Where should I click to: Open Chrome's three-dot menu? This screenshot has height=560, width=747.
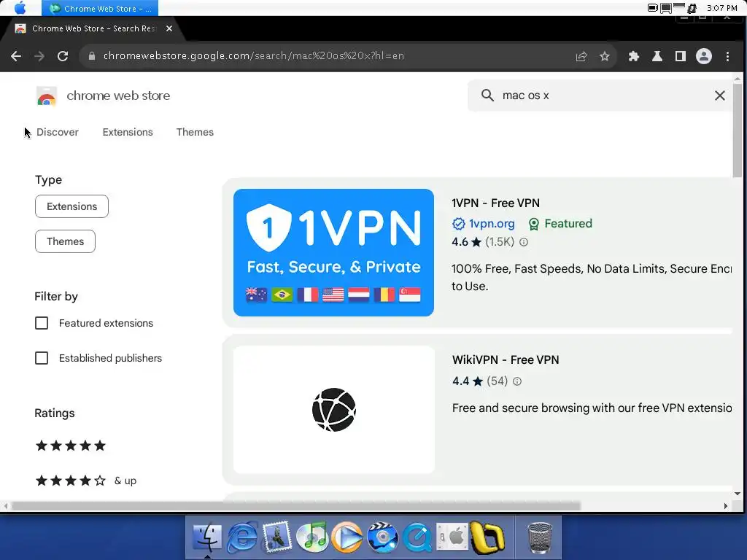coord(727,56)
